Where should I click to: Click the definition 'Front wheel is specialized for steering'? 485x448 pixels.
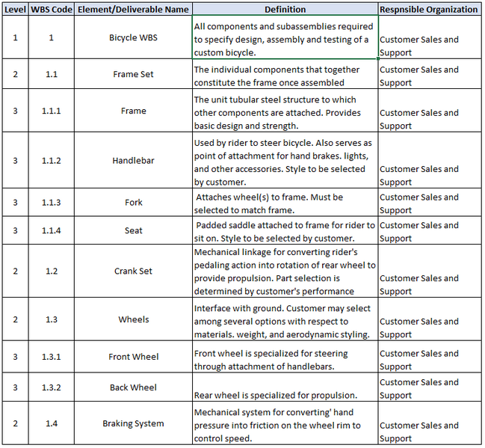point(285,357)
